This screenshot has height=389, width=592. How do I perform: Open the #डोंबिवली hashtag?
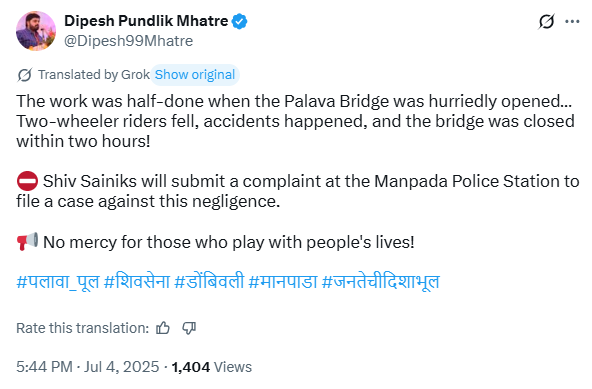coord(209,282)
